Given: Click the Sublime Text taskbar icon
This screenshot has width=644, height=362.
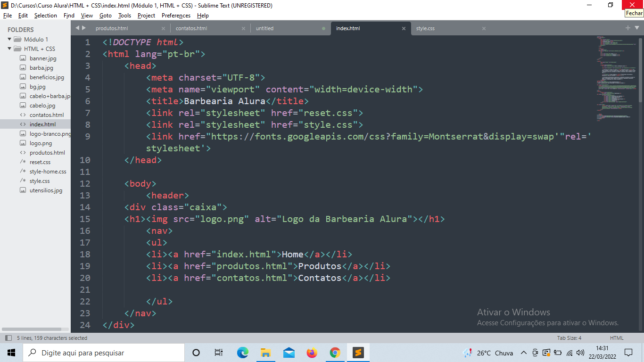Looking at the screenshot, I should [358, 353].
